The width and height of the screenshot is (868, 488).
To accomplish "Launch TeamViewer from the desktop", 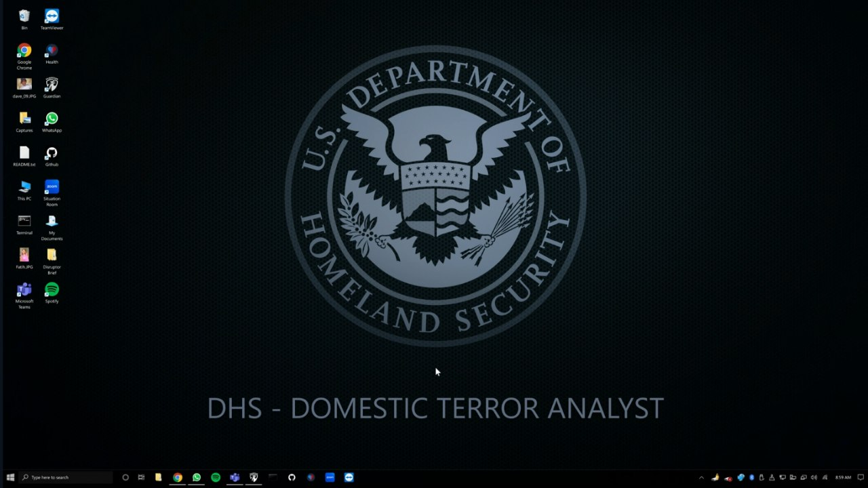I will pyautogui.click(x=52, y=19).
